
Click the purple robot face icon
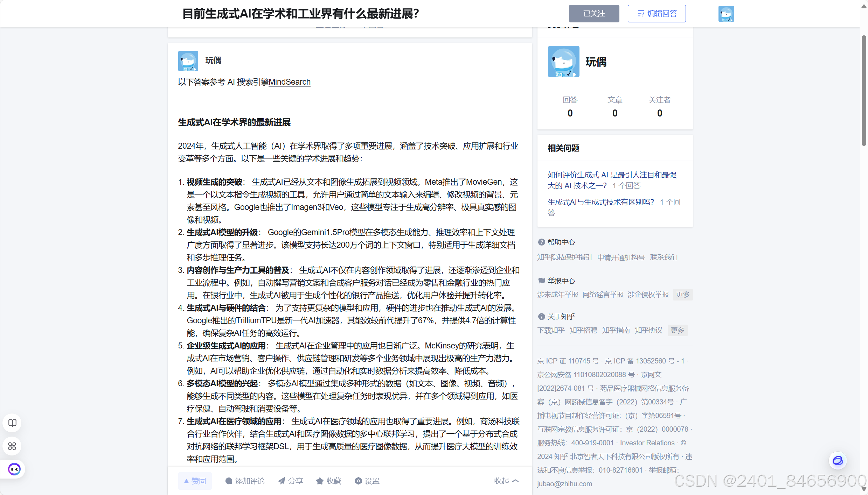click(14, 469)
